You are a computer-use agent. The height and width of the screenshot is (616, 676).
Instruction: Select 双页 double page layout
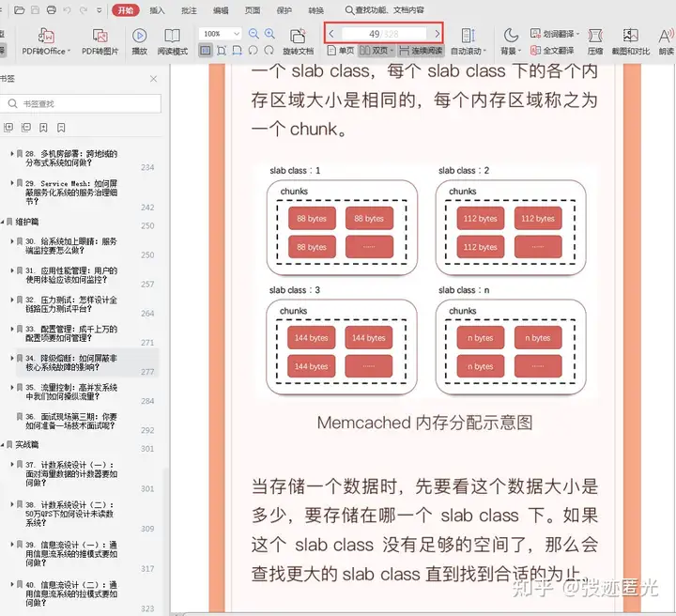tap(376, 51)
